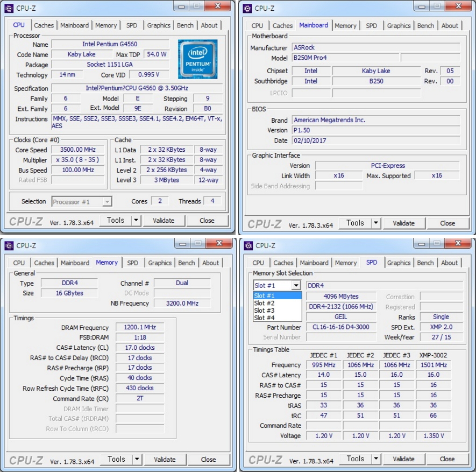Select Slot #2 from the slot list
This screenshot has height=472, width=476.
point(278,303)
